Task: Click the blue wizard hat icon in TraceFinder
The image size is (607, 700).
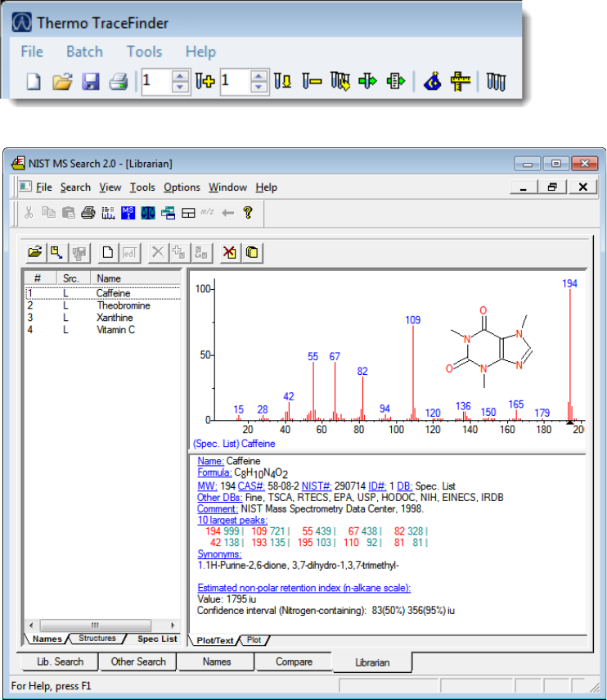Action: pyautogui.click(x=432, y=81)
